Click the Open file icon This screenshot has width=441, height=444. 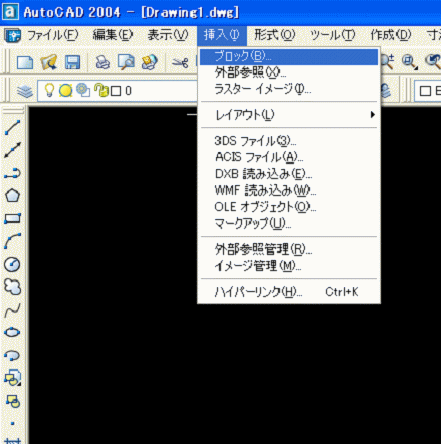pos(49,62)
